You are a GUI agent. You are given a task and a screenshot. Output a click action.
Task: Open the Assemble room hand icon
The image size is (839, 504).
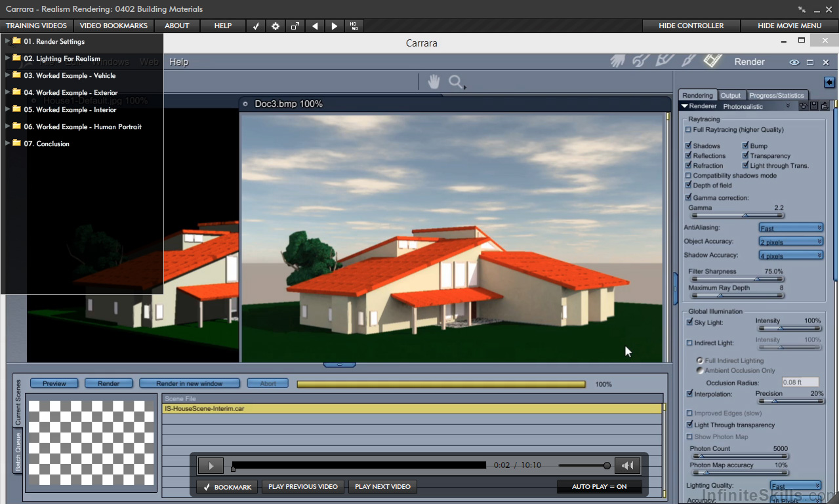pos(617,61)
